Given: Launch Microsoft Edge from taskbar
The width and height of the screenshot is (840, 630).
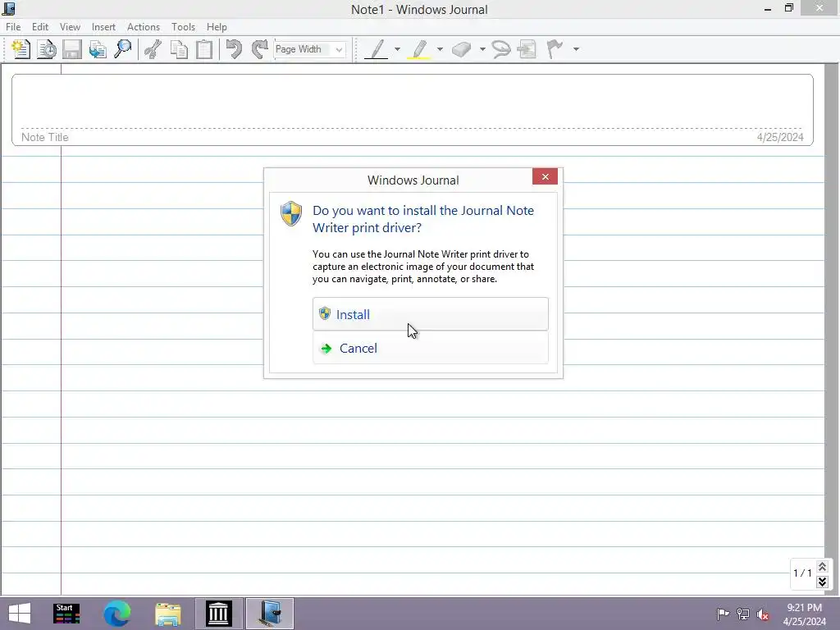Looking at the screenshot, I should point(116,614).
